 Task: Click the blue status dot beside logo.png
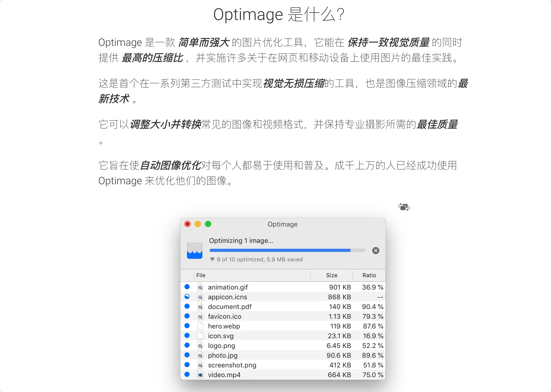[187, 345]
